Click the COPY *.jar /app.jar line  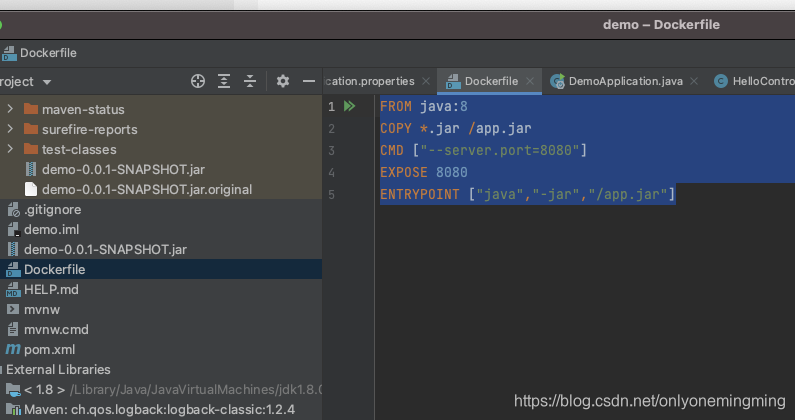(455, 128)
